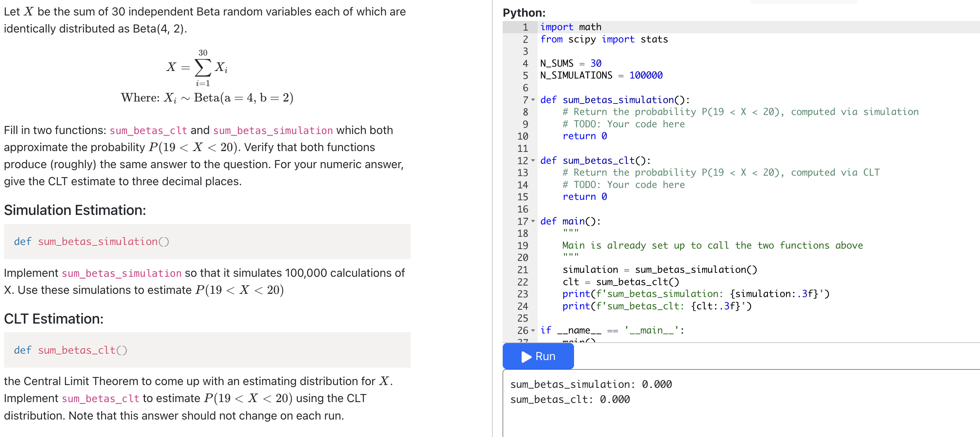Click the Simulation Estimation heading
Viewport: 980px width, 437px height.
[75, 210]
